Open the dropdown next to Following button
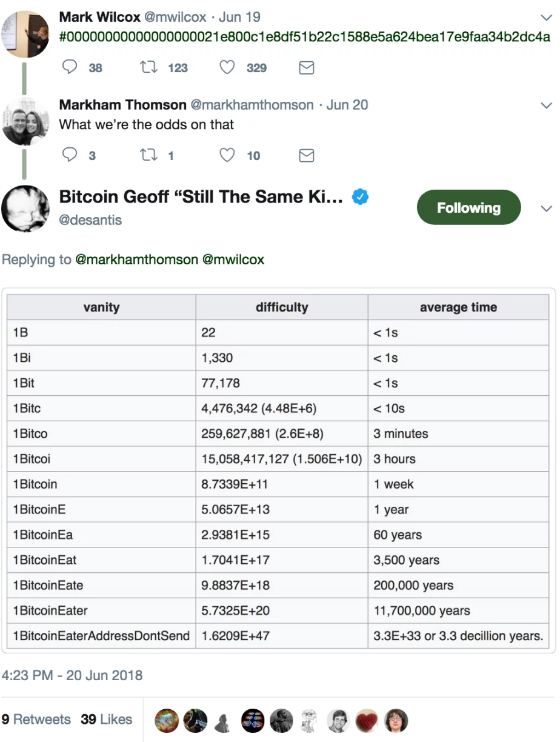 546,209
